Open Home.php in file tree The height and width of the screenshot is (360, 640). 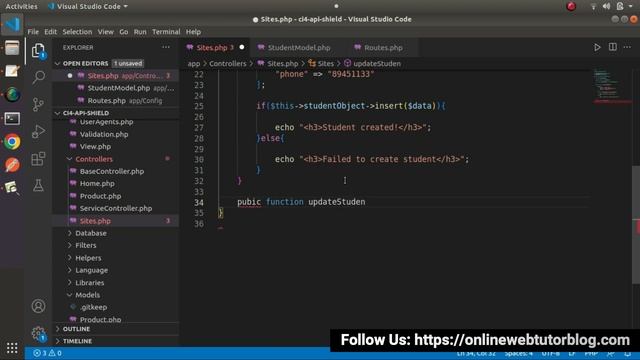97,184
